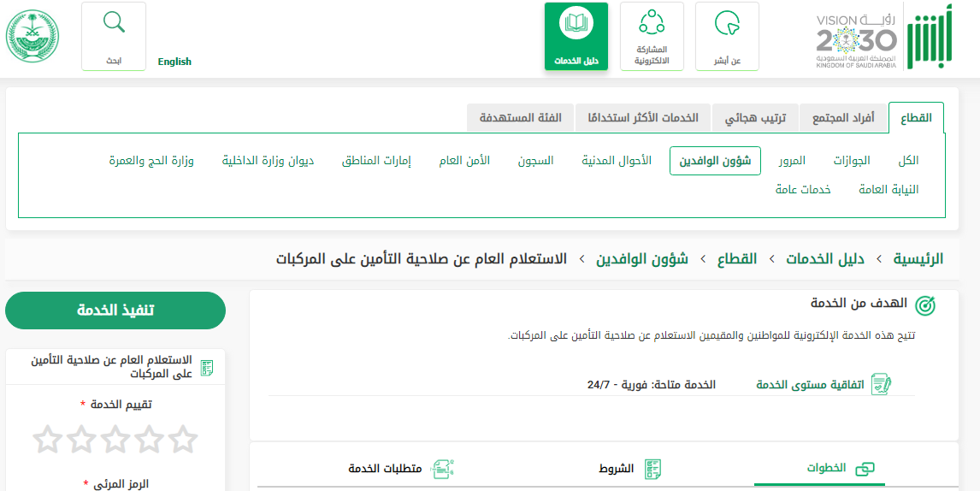The height and width of the screenshot is (491, 980).
Task: Click the Ministry of Interior emblem
Action: [x=32, y=37]
